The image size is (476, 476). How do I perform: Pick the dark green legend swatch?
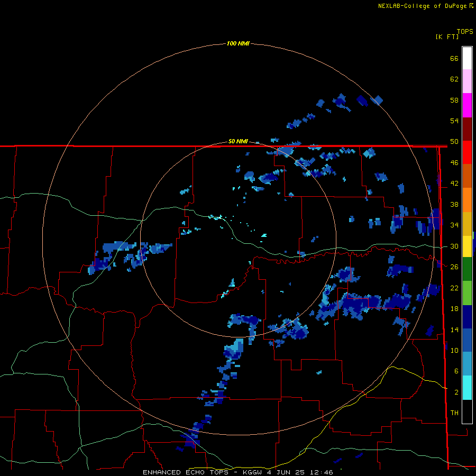tap(467, 269)
